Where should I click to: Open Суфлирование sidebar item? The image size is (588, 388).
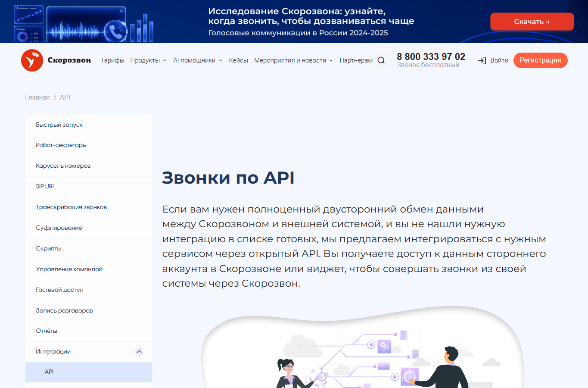(89, 228)
